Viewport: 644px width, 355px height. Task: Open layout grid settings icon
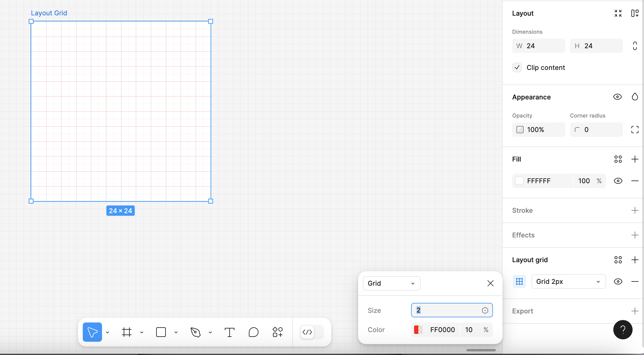(519, 281)
